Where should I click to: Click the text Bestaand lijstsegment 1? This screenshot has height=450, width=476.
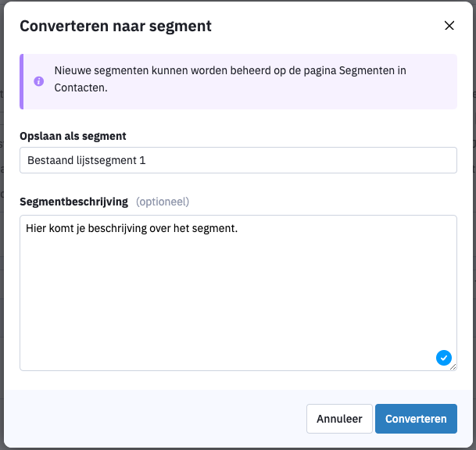[x=87, y=160]
